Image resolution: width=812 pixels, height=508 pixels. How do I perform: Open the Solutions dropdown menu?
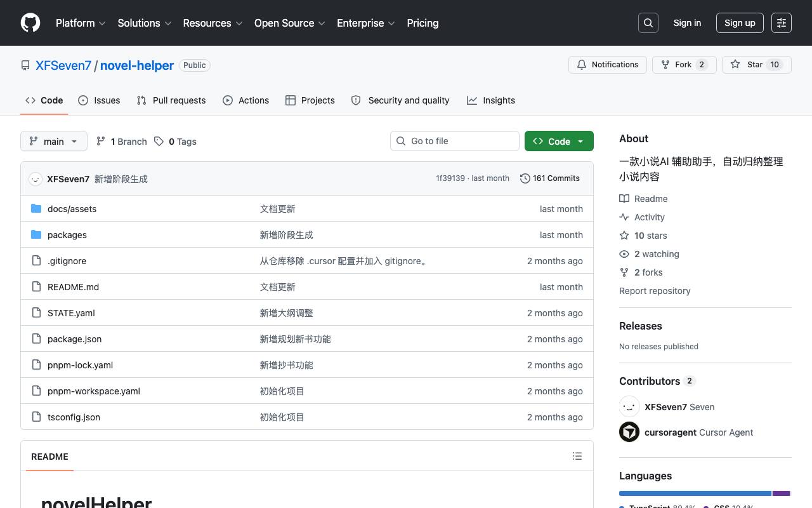point(145,23)
